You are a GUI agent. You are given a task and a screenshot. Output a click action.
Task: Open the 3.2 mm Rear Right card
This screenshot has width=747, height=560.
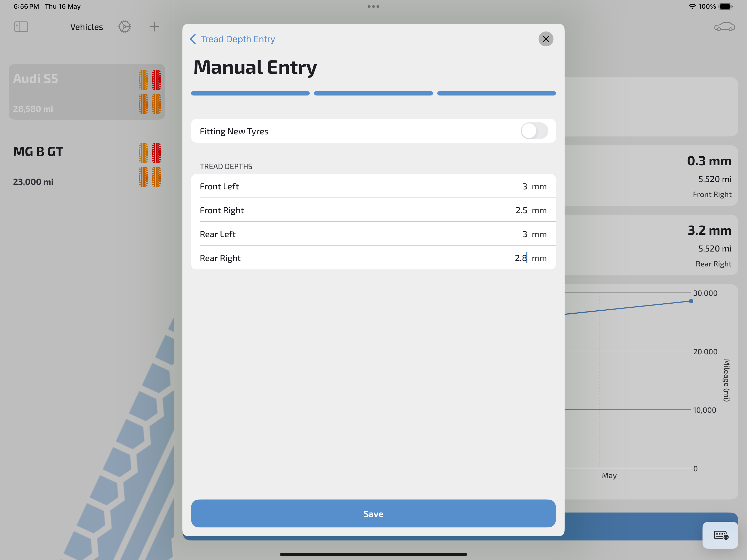tap(651, 245)
